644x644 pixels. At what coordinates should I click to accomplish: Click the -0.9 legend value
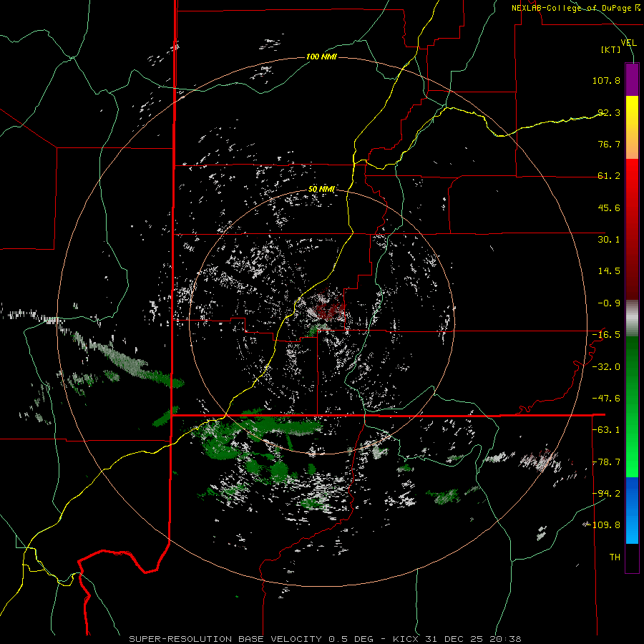(x=609, y=303)
